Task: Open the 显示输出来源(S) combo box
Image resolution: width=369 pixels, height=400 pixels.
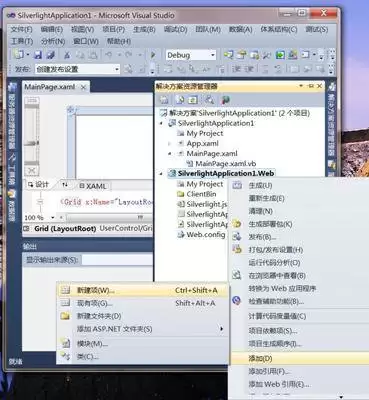Action: pos(117,260)
